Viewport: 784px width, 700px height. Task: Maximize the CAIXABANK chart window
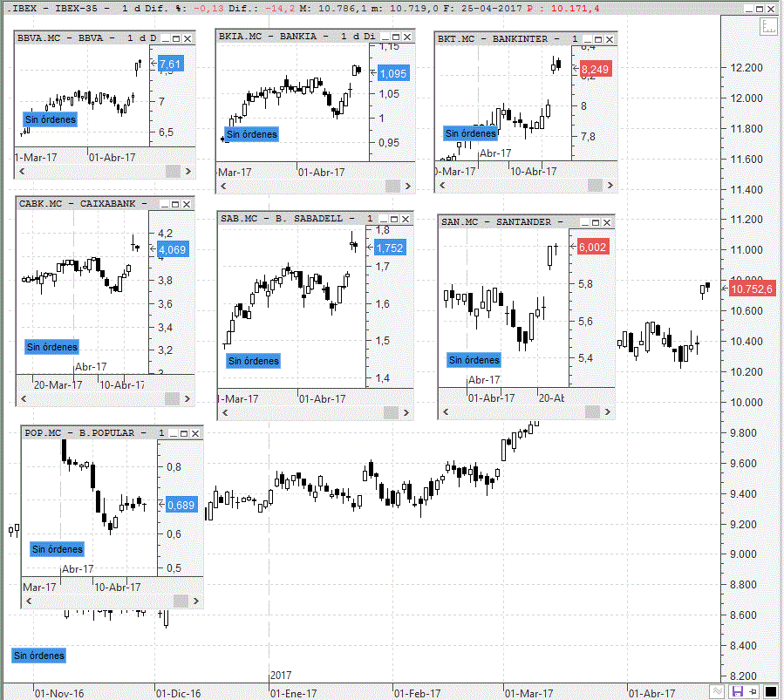(175, 204)
